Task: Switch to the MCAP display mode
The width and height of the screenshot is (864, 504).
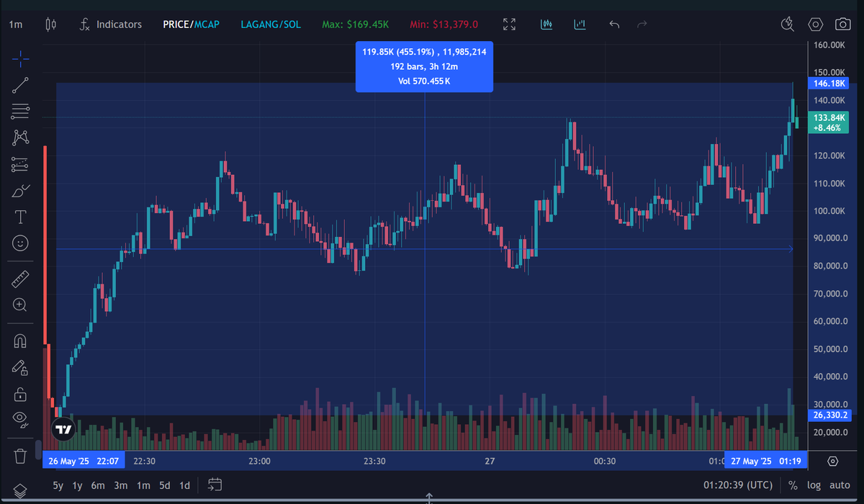Action: 207,24
